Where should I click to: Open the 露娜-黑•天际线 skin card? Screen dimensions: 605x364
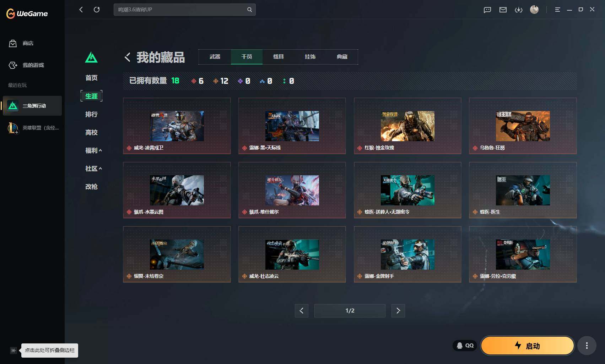292,126
